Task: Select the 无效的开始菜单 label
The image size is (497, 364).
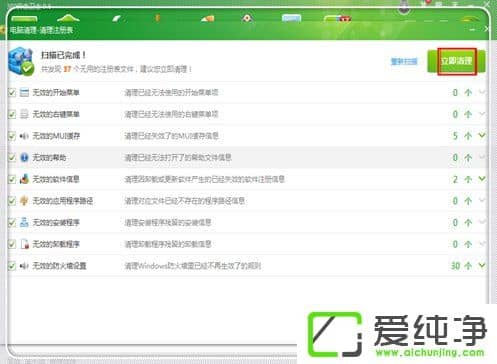Action: coord(56,92)
